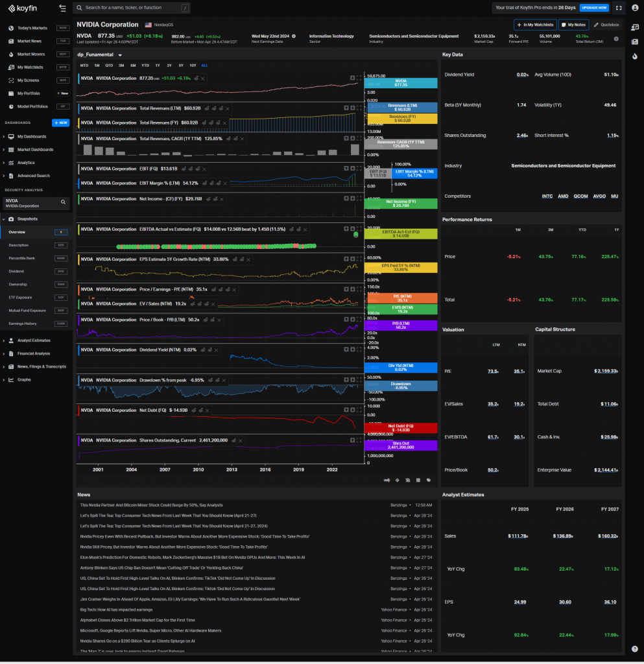Click the magnifier in the NVDA security box
This screenshot has height=664, width=644.
click(x=63, y=202)
